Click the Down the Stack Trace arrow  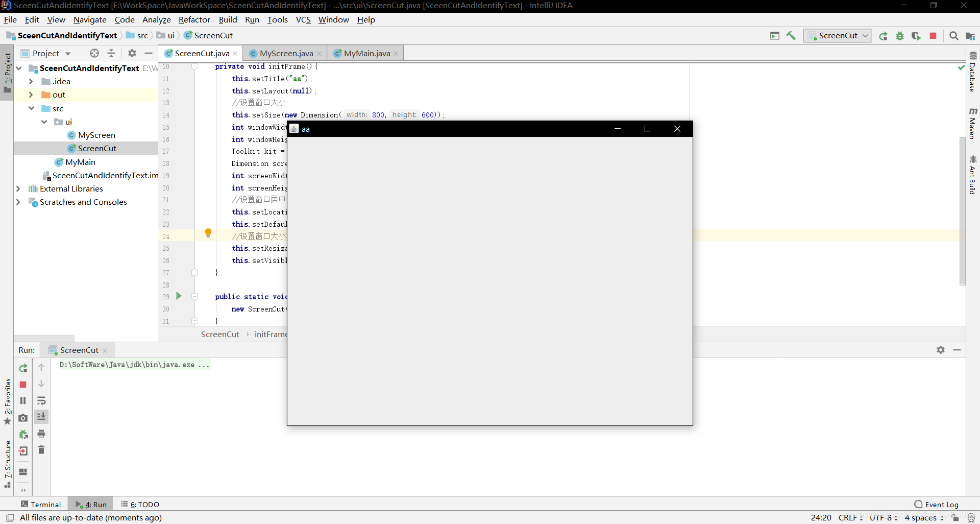pyautogui.click(x=41, y=384)
